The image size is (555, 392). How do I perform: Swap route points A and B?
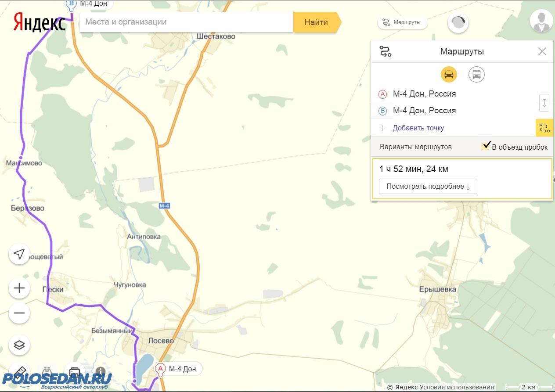544,103
